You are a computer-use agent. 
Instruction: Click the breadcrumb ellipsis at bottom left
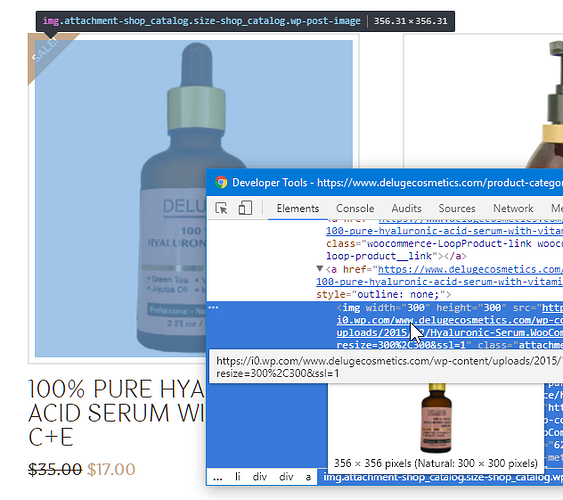(218, 477)
